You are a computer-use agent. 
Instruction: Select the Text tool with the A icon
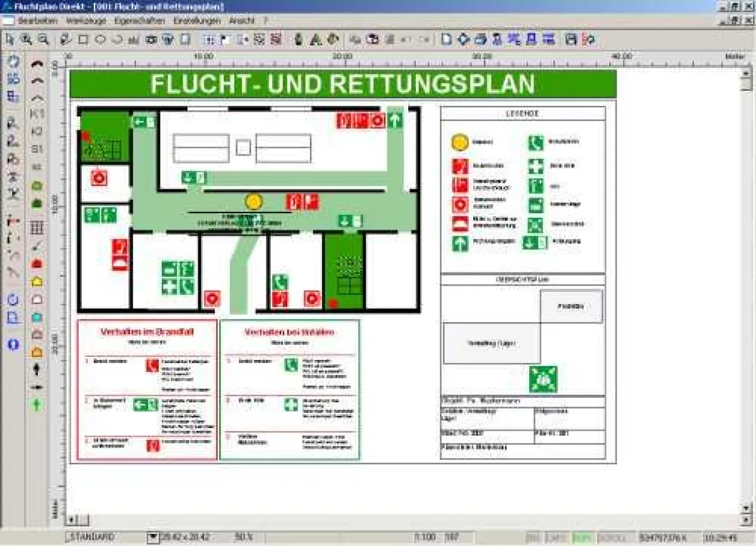point(315,39)
